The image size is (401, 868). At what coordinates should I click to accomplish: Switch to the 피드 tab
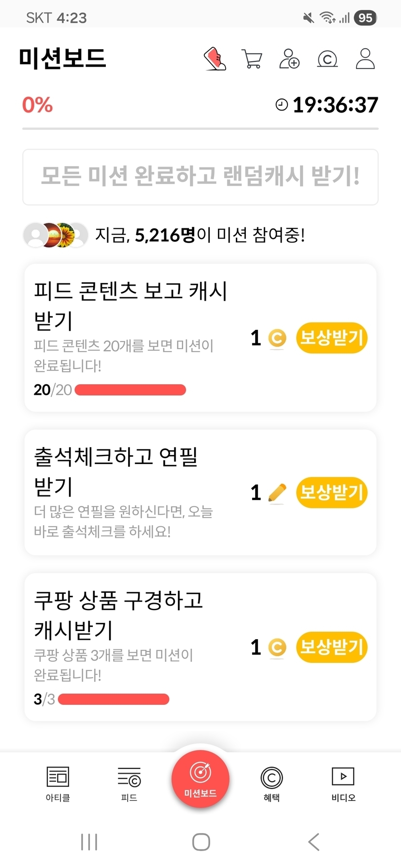(x=129, y=783)
